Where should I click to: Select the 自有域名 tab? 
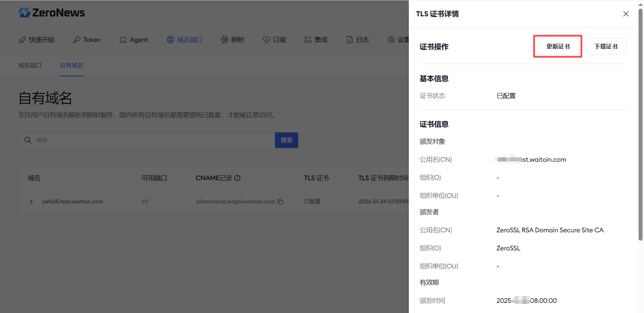(71, 65)
